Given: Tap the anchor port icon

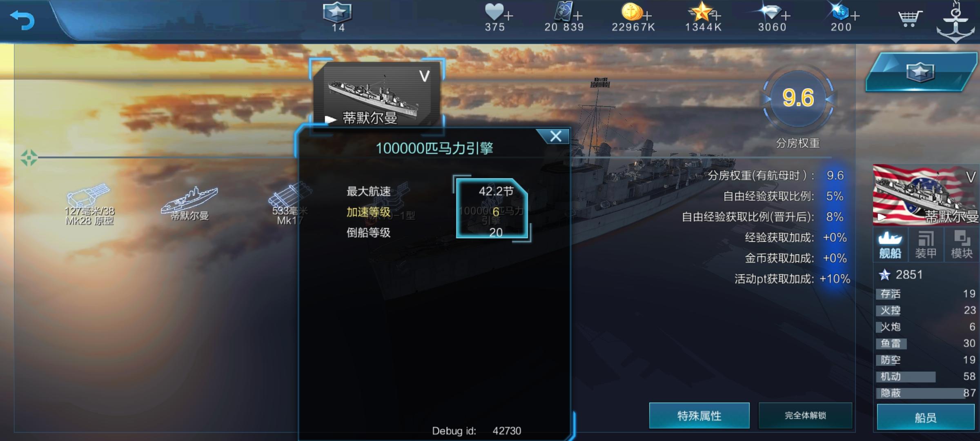Looking at the screenshot, I should click(956, 22).
